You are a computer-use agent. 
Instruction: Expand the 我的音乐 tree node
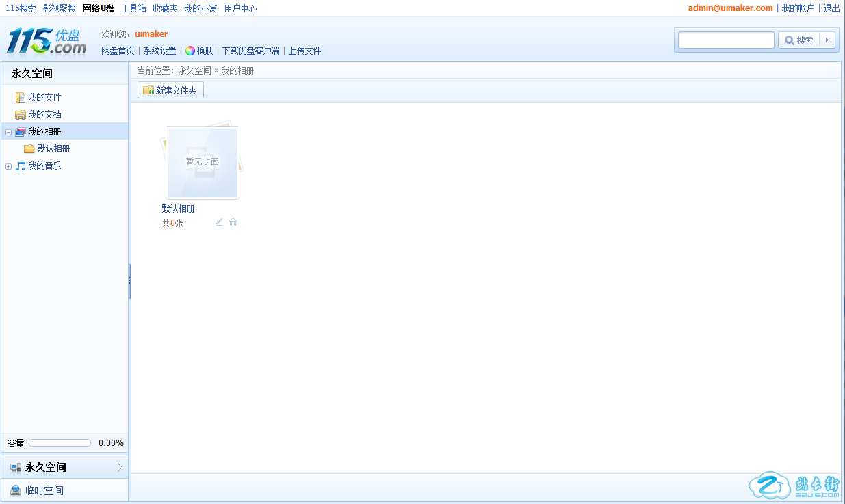(x=8, y=166)
